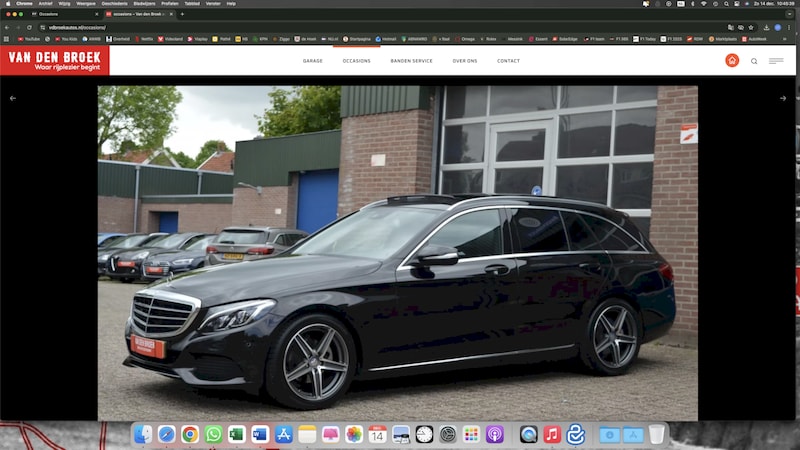The image size is (800, 450).
Task: Open the Marktplaats bookmark
Action: click(723, 39)
